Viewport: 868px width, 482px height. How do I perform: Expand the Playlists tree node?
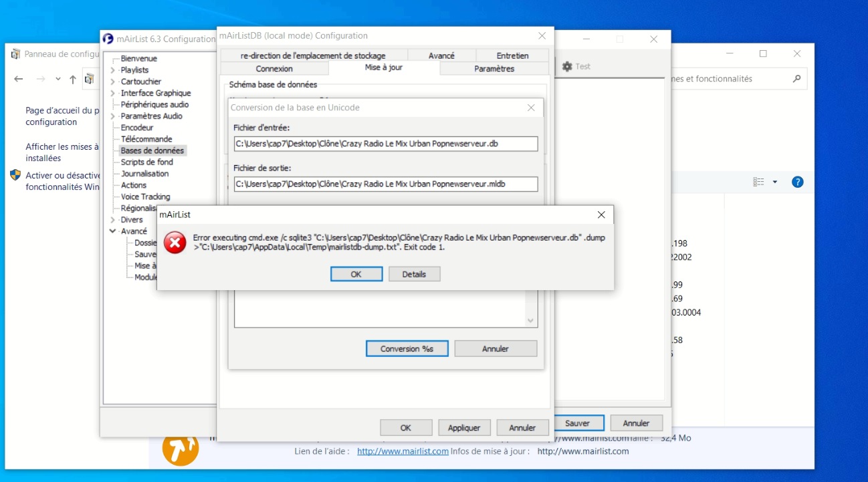pos(112,70)
